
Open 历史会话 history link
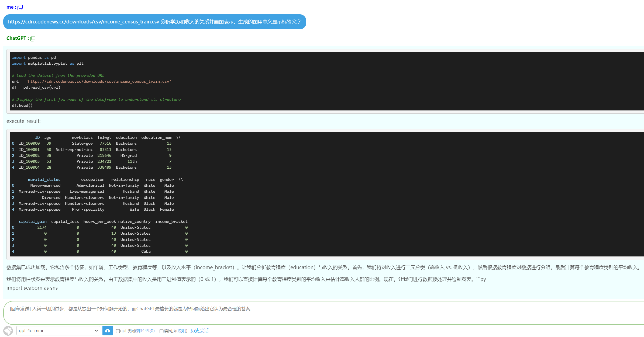pyautogui.click(x=199, y=331)
